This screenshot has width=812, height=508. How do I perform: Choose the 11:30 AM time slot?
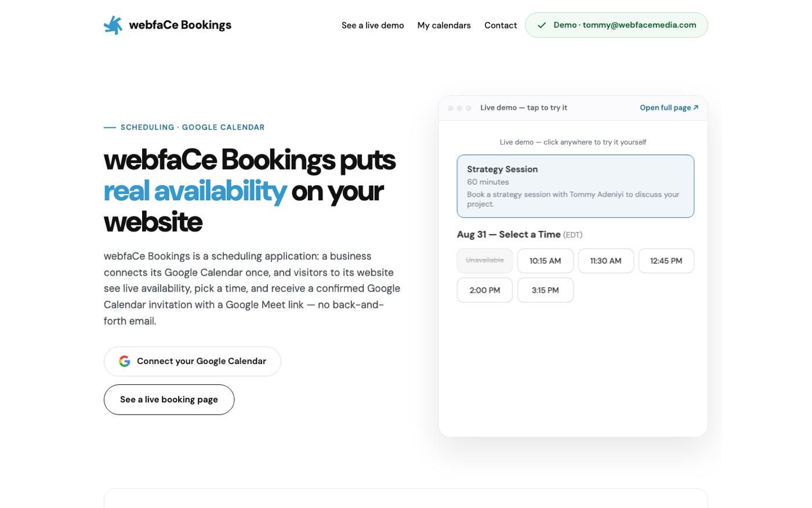pos(606,261)
